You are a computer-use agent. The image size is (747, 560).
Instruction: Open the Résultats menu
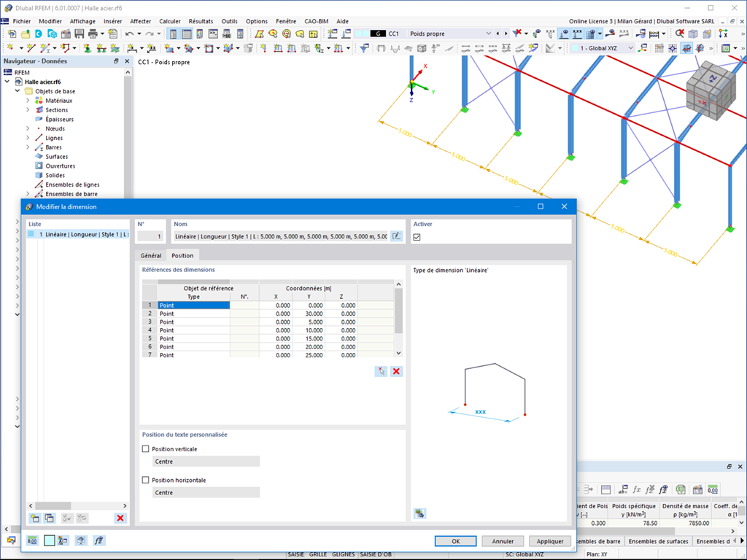[x=201, y=21]
